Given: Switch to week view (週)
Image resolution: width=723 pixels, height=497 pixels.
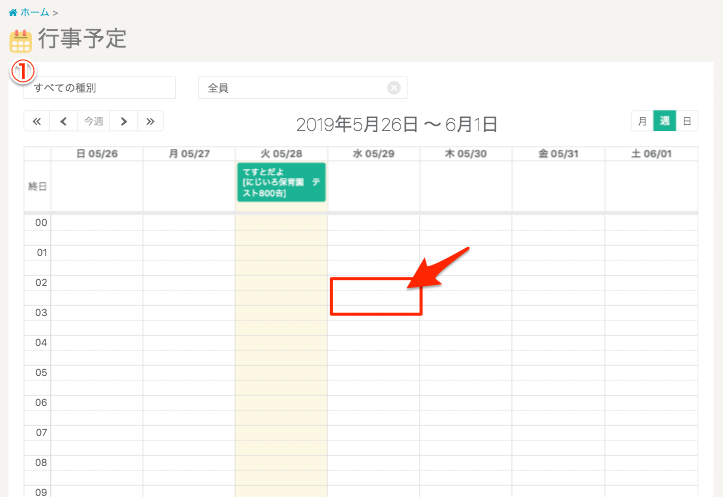Looking at the screenshot, I should [664, 121].
